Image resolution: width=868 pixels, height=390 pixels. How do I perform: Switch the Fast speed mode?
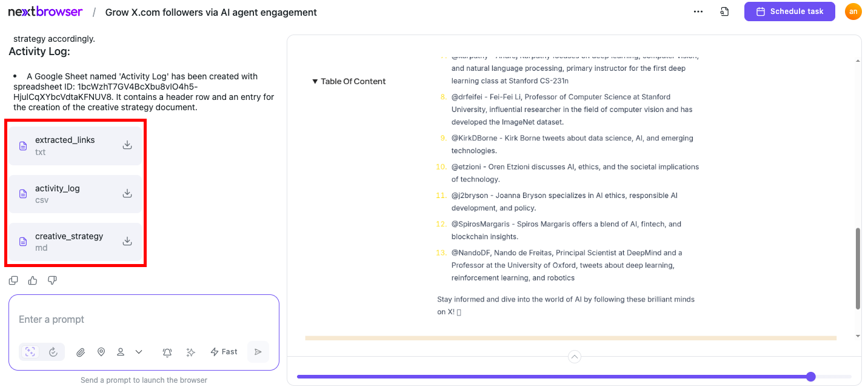(224, 352)
